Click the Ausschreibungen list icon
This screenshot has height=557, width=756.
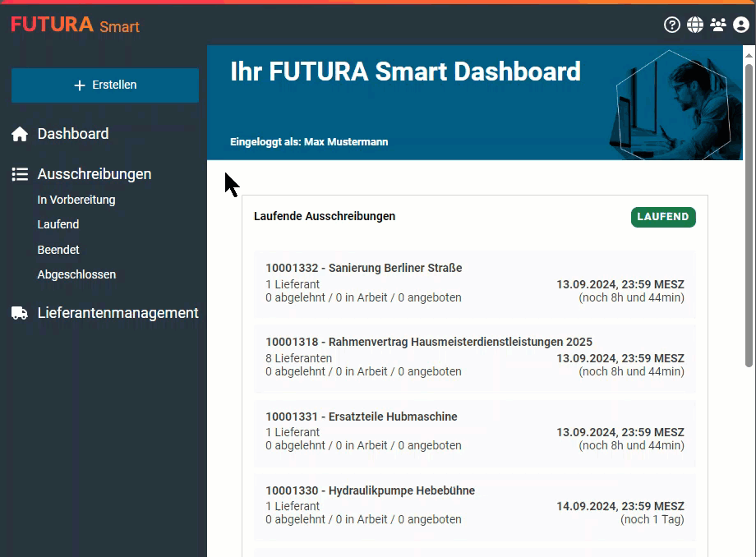pyautogui.click(x=20, y=174)
